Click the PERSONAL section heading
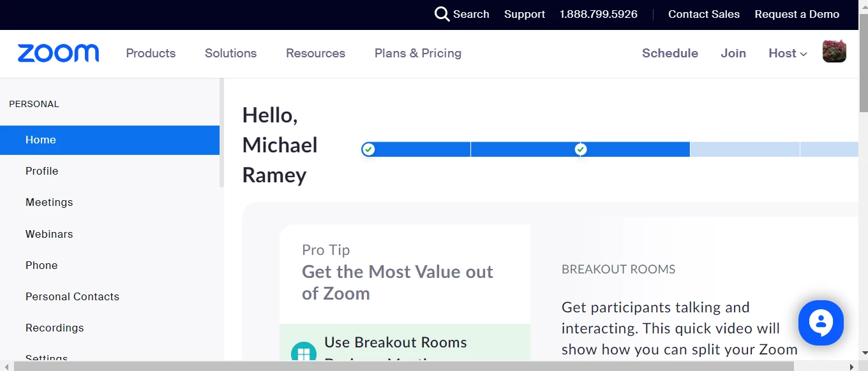The image size is (868, 371). click(34, 104)
